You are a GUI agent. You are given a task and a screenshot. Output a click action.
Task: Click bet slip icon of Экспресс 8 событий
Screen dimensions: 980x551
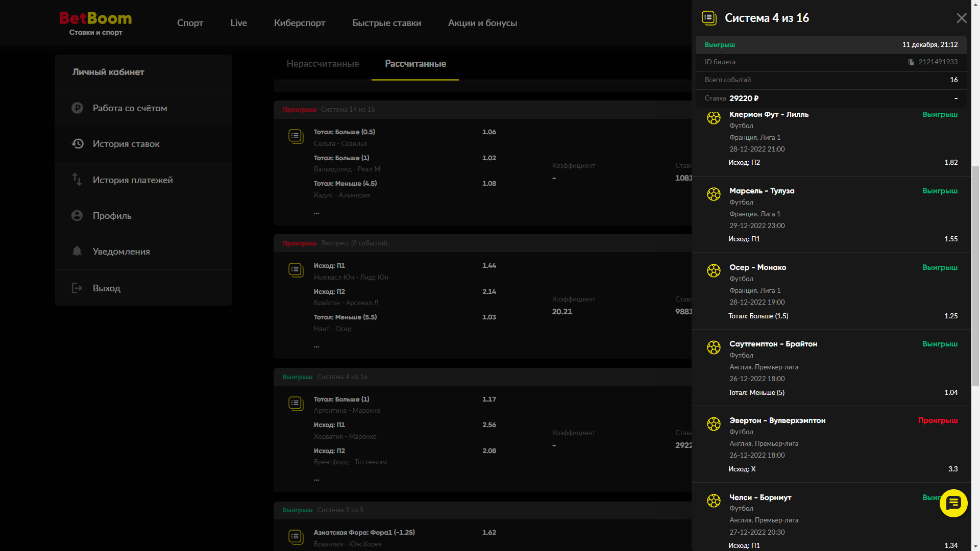pyautogui.click(x=296, y=270)
